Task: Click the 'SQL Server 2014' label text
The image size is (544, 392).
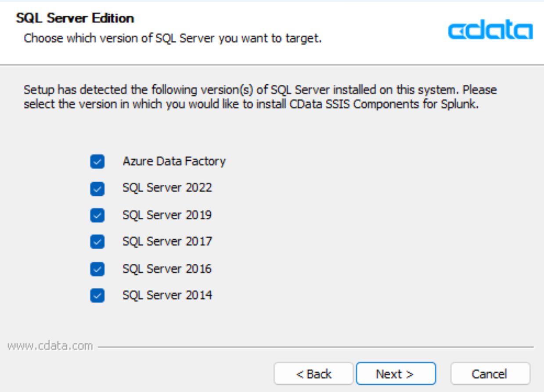Action: pyautogui.click(x=167, y=295)
